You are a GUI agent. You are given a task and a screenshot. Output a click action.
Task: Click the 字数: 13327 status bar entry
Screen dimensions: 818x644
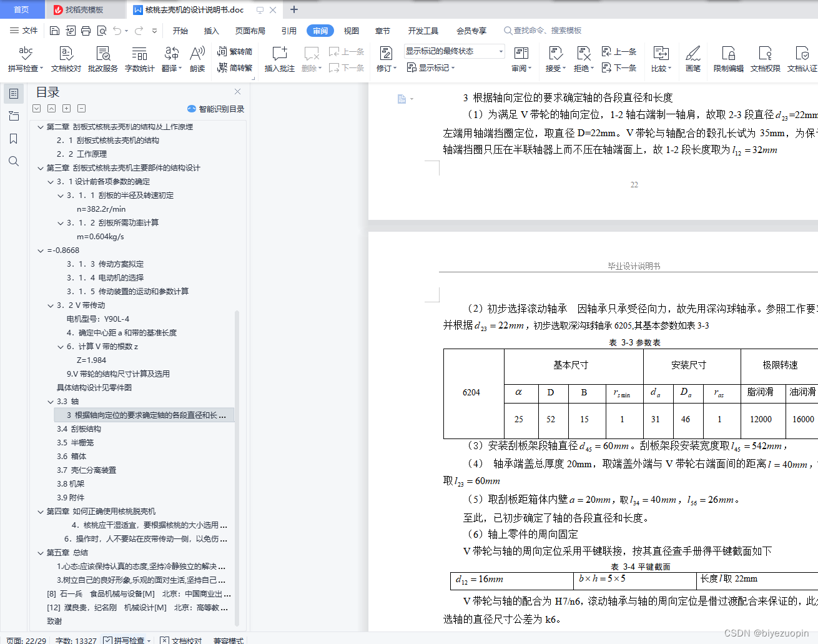[x=76, y=640]
